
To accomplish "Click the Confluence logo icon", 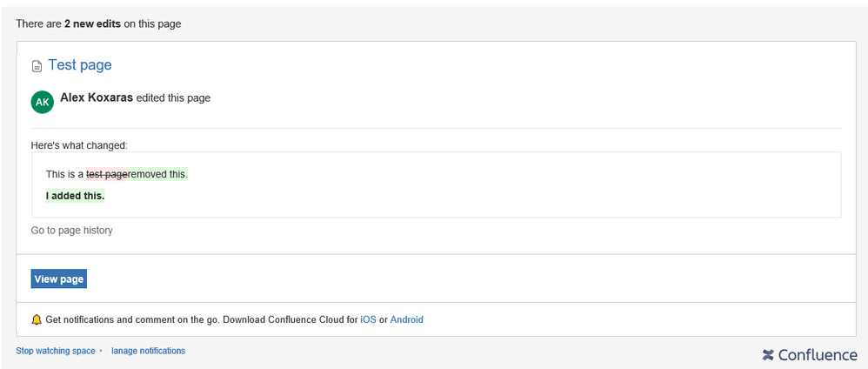I will coord(768,355).
